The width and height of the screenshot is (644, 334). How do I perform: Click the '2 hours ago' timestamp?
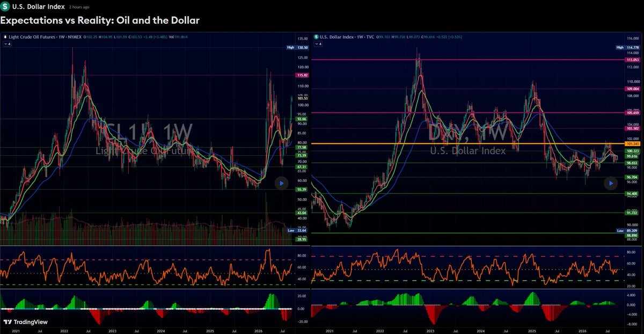[79, 7]
